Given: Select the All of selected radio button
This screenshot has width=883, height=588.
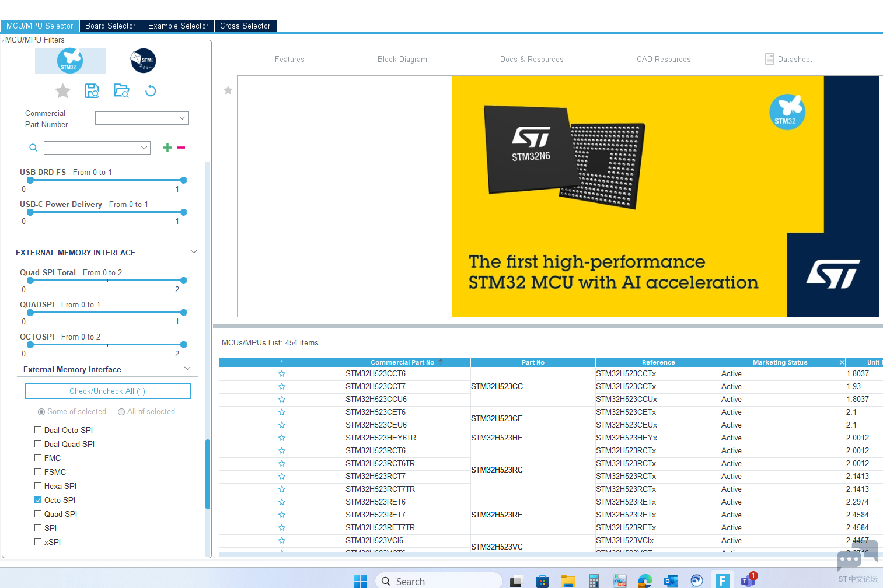Looking at the screenshot, I should 121,412.
